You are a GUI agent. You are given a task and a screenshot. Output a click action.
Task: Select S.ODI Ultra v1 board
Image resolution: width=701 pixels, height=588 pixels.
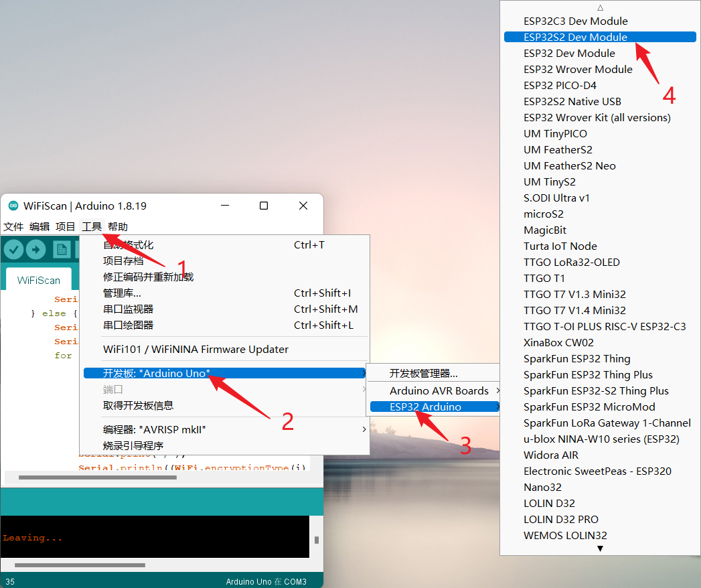[x=600, y=198]
